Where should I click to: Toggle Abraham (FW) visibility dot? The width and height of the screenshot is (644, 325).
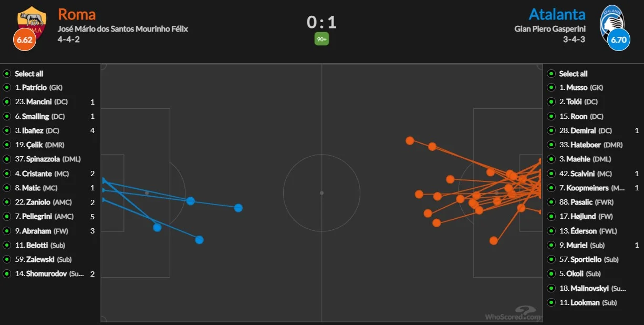pyautogui.click(x=7, y=231)
